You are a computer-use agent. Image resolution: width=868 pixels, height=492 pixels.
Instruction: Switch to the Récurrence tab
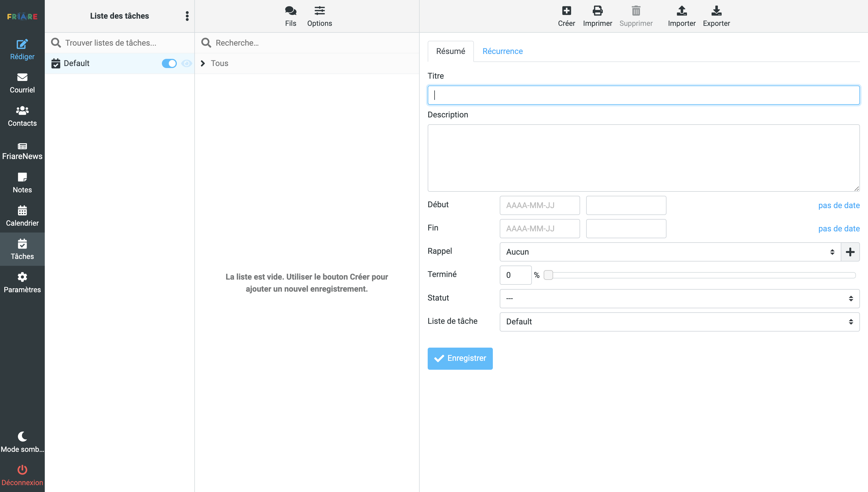click(502, 51)
